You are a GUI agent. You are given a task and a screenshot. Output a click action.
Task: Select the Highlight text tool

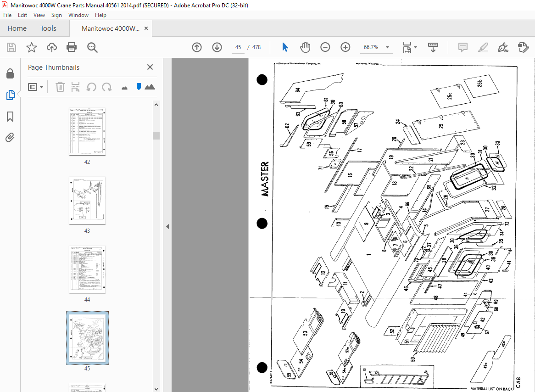pyautogui.click(x=483, y=47)
